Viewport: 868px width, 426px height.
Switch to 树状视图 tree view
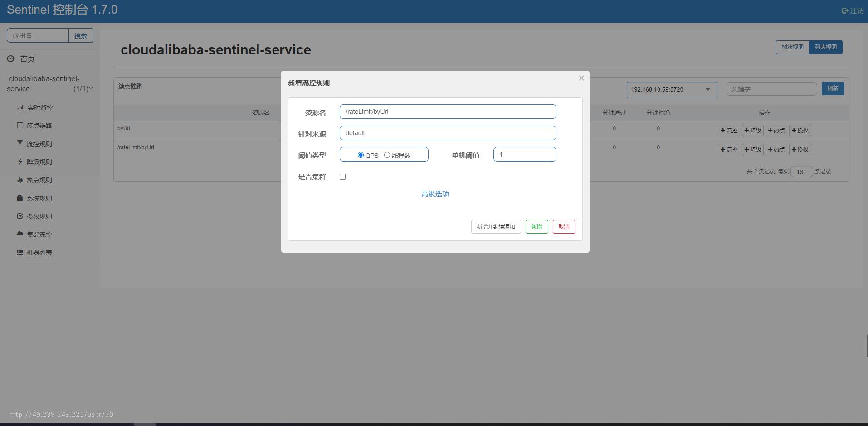click(x=792, y=47)
